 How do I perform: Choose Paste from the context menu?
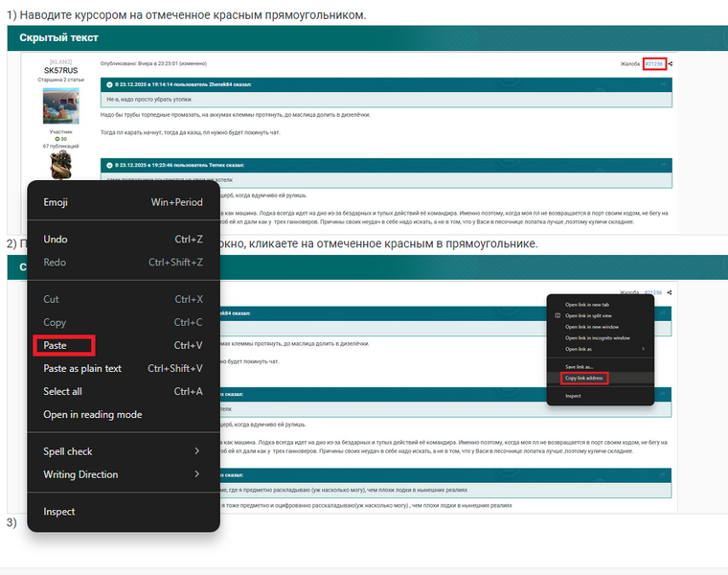55,345
